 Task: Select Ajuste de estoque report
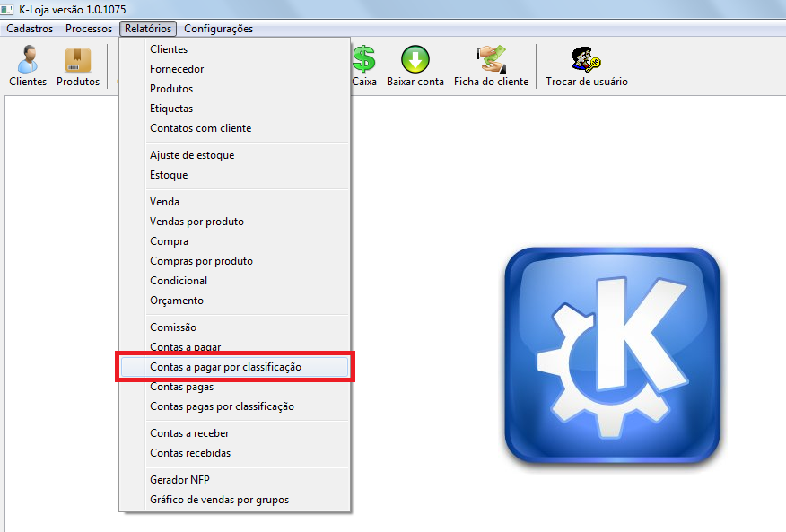234,155
